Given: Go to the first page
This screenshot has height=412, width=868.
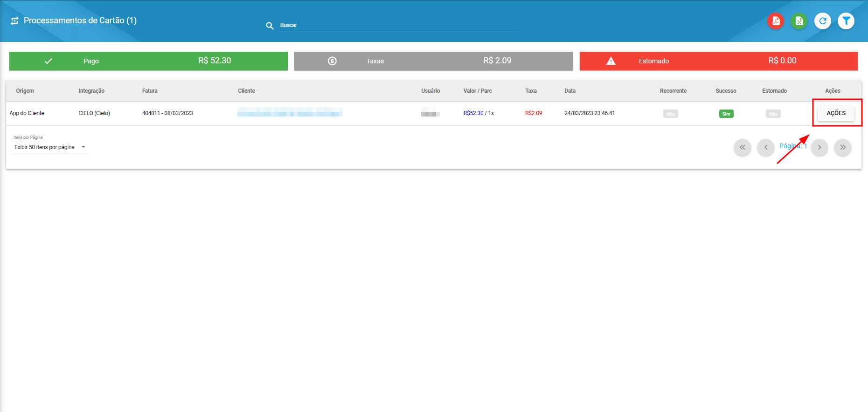Looking at the screenshot, I should point(743,147).
